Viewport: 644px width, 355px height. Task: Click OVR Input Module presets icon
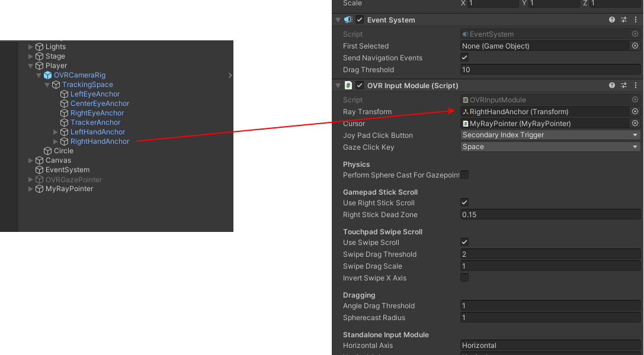coord(624,85)
